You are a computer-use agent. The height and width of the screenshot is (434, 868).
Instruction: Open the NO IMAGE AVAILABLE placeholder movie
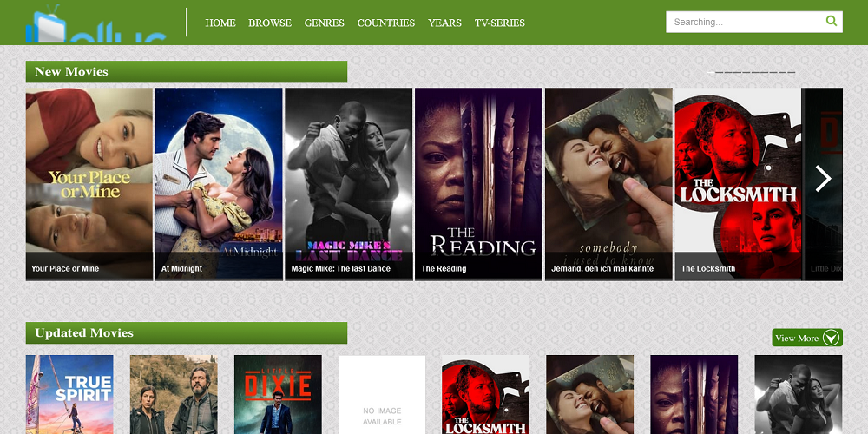point(382,394)
